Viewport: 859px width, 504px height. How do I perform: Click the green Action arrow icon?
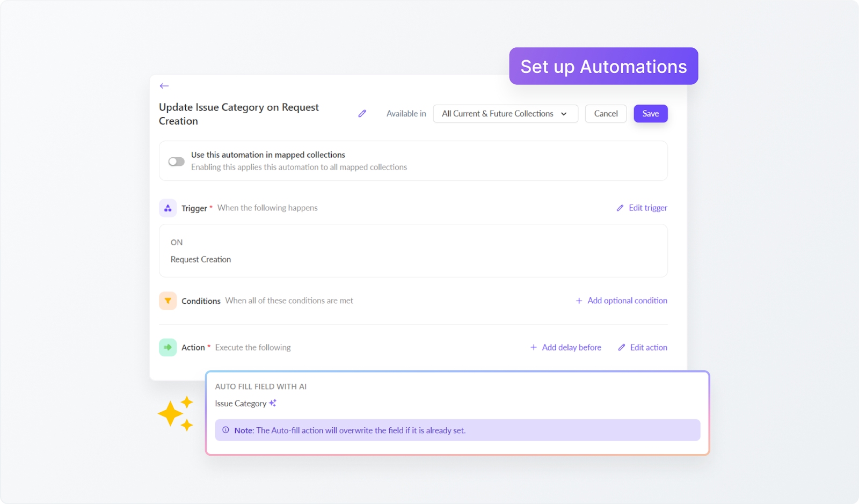168,347
